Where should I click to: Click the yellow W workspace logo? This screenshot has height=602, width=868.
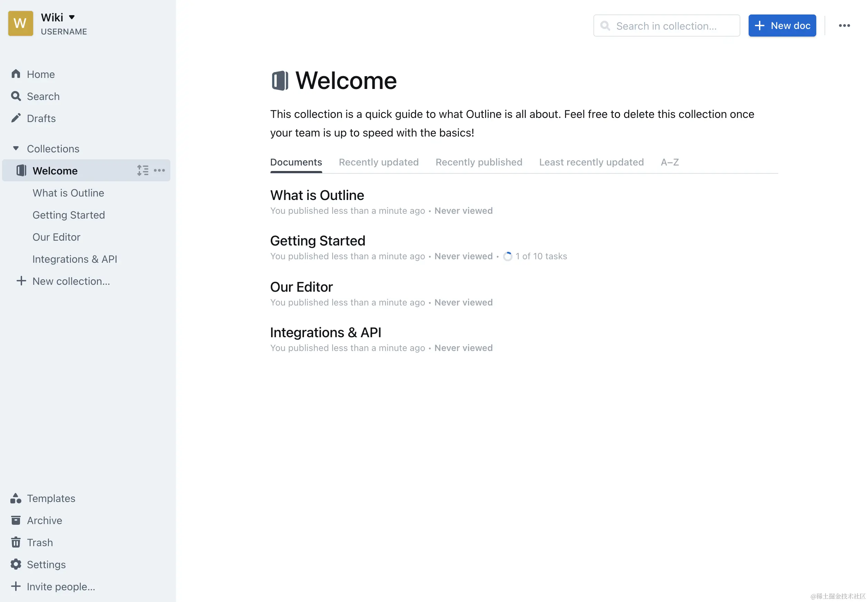click(20, 23)
